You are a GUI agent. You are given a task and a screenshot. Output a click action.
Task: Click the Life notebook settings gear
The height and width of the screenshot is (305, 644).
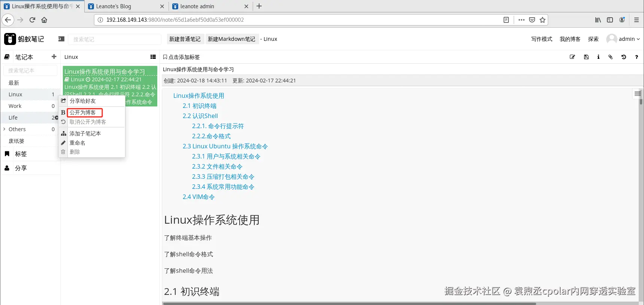[x=57, y=118]
